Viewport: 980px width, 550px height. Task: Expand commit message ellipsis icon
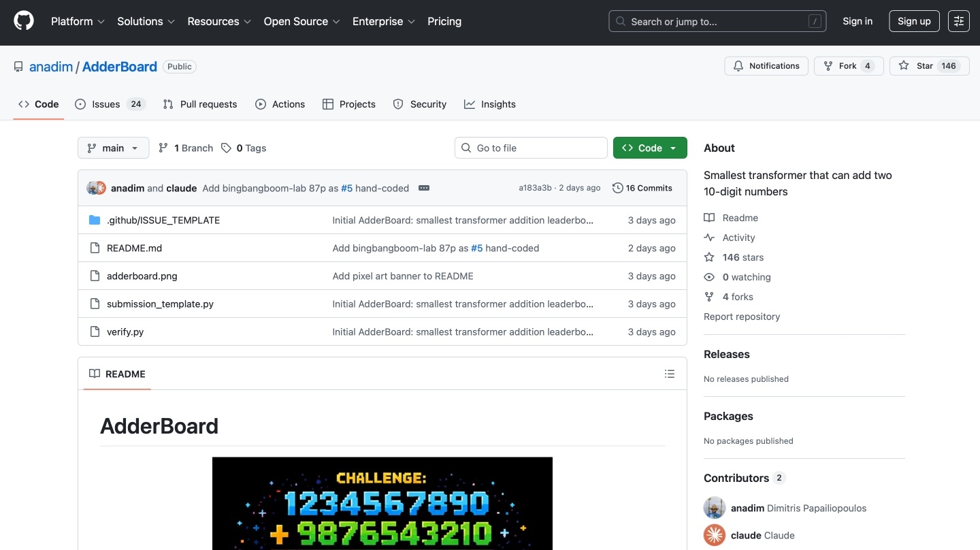(x=424, y=188)
